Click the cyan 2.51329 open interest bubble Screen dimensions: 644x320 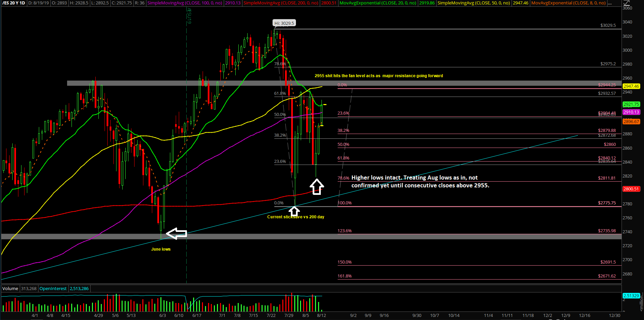pyautogui.click(x=631, y=296)
